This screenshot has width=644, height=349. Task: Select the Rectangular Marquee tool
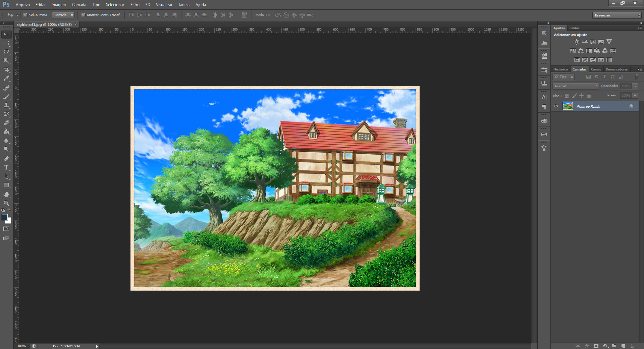pos(6,43)
